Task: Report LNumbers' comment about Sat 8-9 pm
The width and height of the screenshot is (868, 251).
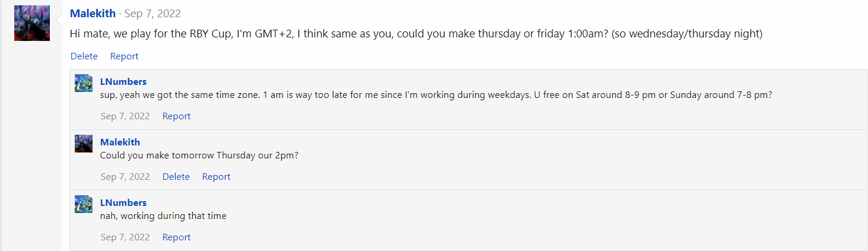Action: click(x=176, y=116)
